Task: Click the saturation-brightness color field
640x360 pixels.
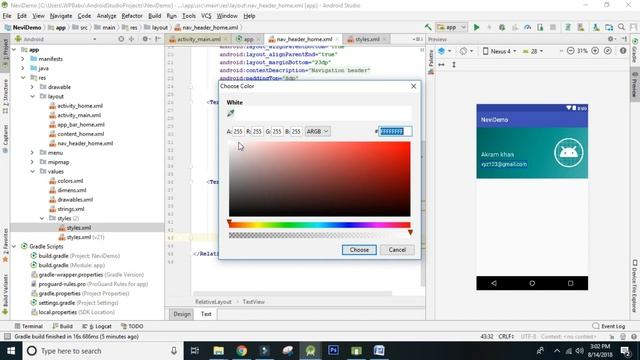Action: [320, 179]
